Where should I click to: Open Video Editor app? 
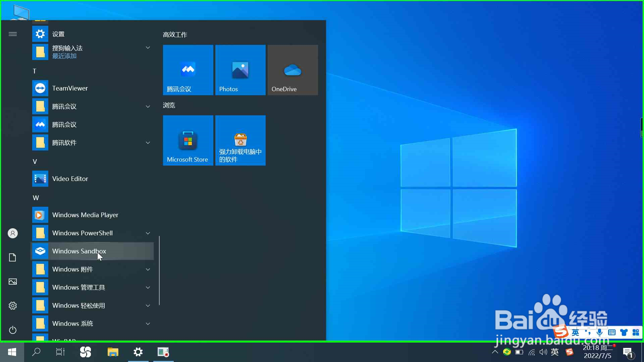pyautogui.click(x=92, y=179)
